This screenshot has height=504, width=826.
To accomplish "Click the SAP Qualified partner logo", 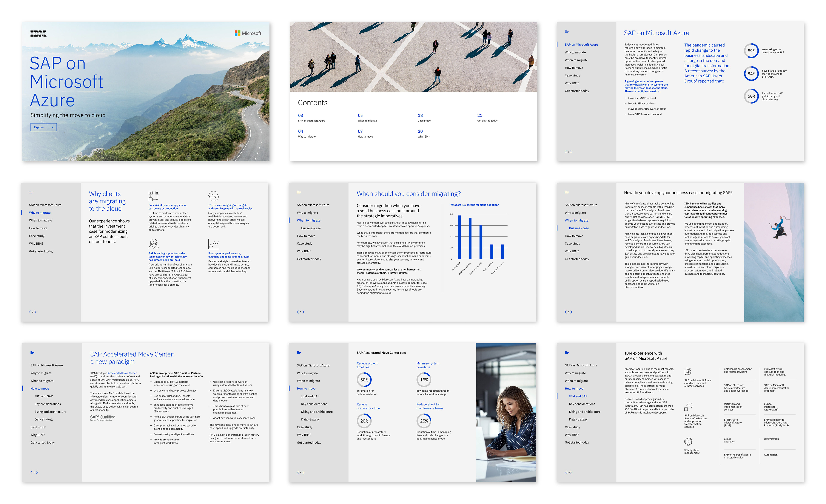I will click(x=103, y=418).
